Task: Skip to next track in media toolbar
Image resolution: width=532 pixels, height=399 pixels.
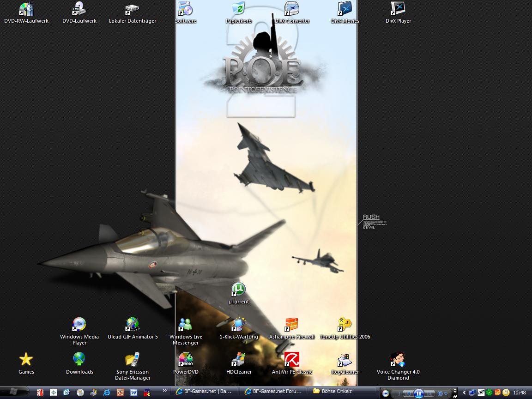Action: [429, 393]
